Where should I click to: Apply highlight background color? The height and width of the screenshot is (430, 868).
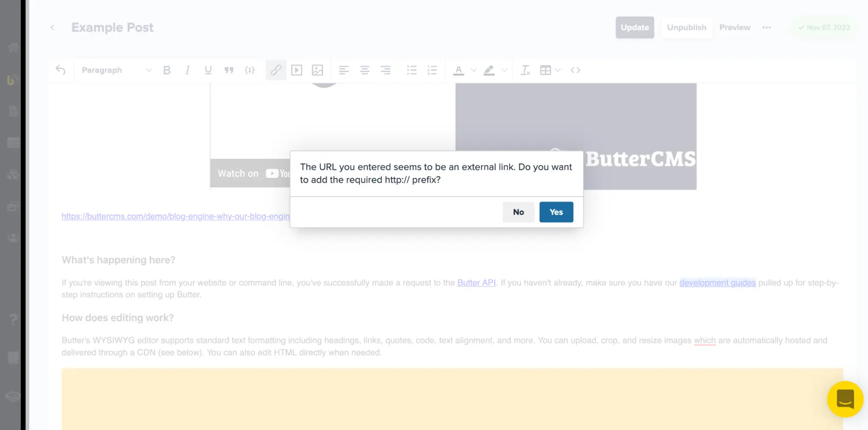click(x=489, y=70)
